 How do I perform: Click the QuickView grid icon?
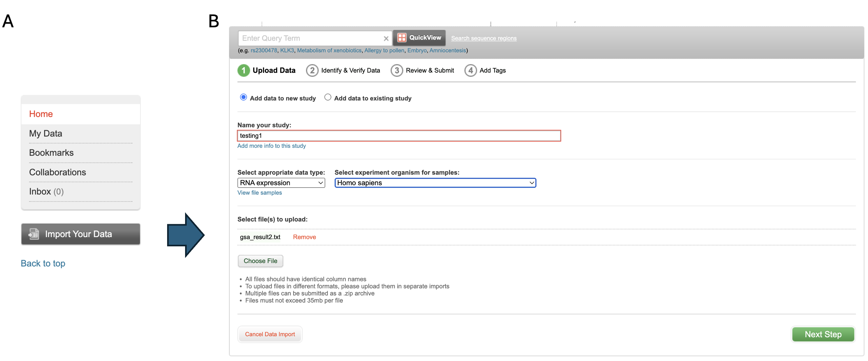point(401,38)
